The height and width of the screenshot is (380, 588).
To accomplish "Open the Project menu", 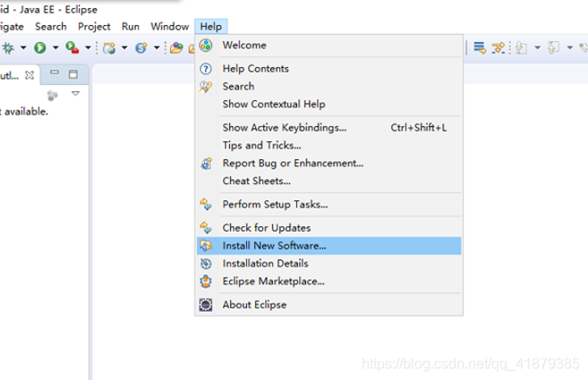I will point(94,27).
